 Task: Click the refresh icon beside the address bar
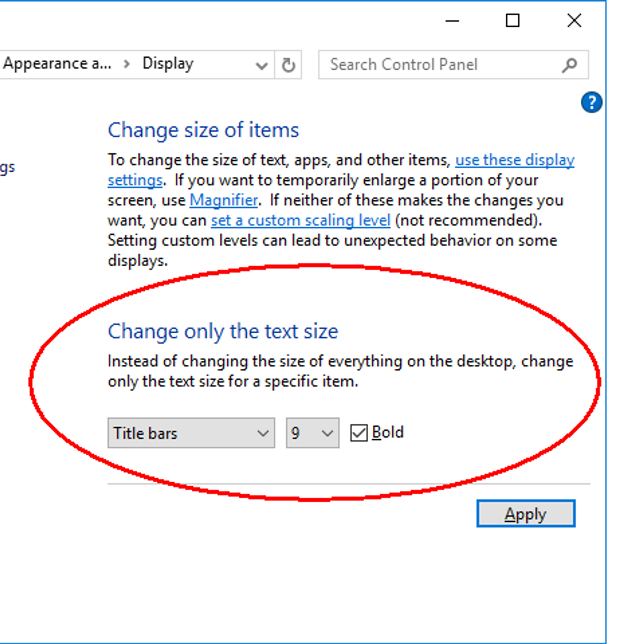288,64
